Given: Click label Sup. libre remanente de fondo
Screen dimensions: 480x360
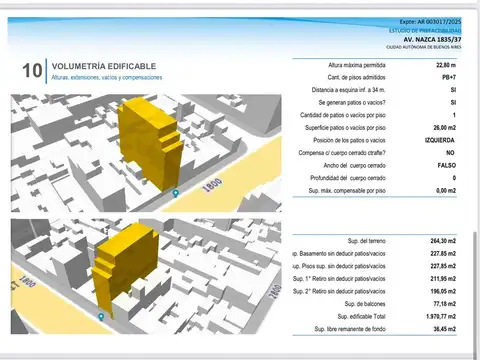Looking at the screenshot, I should (x=350, y=329).
